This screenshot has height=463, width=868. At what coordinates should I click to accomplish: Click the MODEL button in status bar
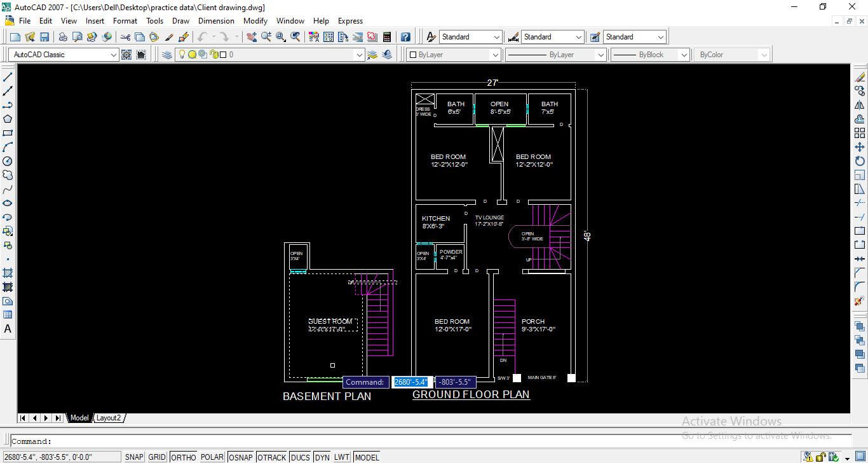(367, 457)
